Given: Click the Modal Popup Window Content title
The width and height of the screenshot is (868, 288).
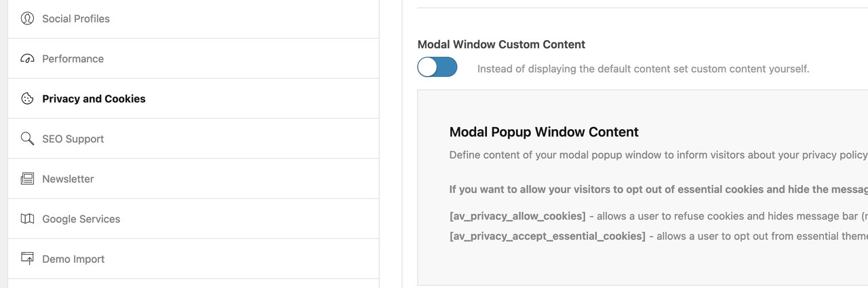Looking at the screenshot, I should pyautogui.click(x=544, y=132).
